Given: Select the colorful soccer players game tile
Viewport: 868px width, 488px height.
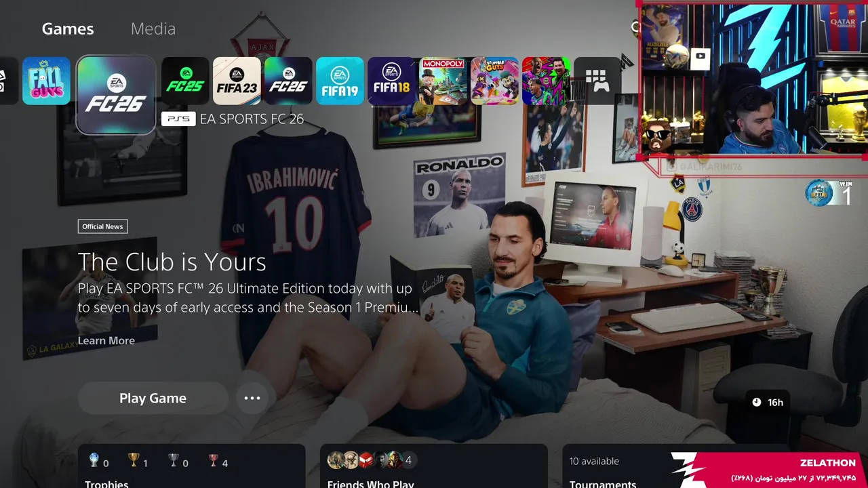Looking at the screenshot, I should click(x=546, y=81).
